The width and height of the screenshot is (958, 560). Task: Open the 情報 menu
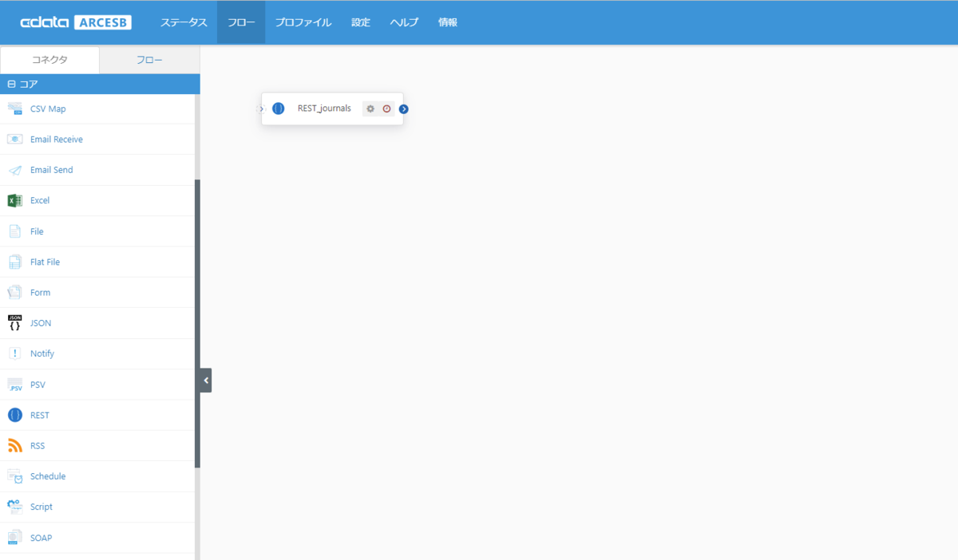448,22
